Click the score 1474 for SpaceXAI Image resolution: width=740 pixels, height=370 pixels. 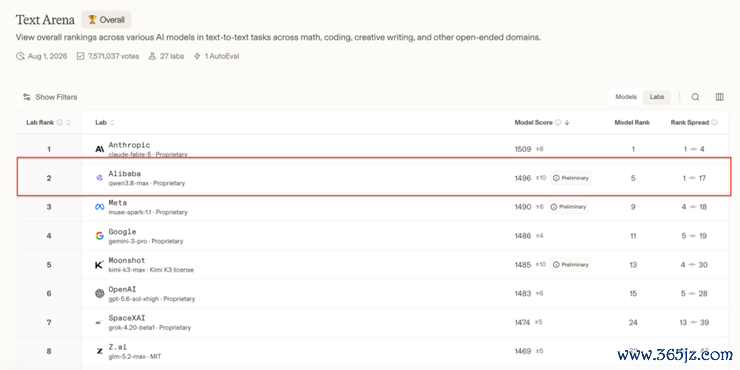(x=523, y=322)
